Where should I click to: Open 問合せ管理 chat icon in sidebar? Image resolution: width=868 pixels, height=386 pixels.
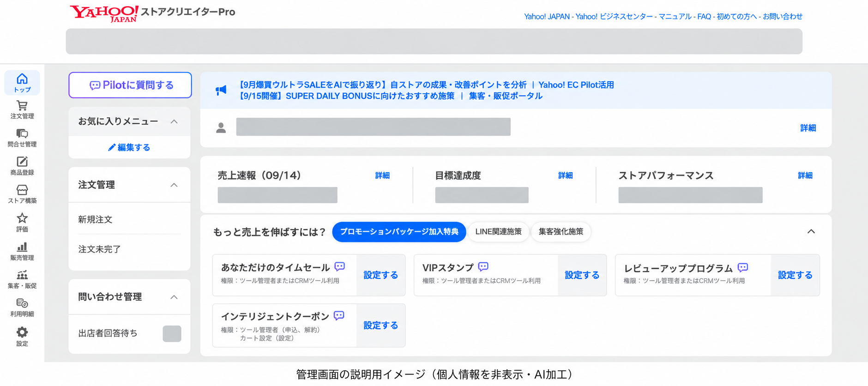point(22,138)
